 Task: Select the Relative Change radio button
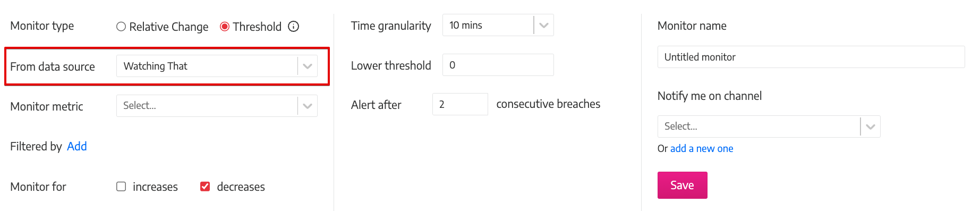(121, 27)
